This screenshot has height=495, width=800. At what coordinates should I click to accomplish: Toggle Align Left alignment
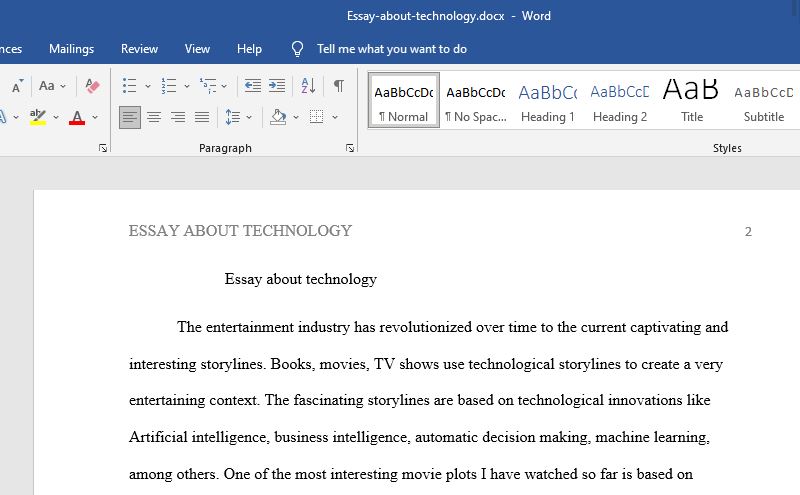[x=130, y=117]
